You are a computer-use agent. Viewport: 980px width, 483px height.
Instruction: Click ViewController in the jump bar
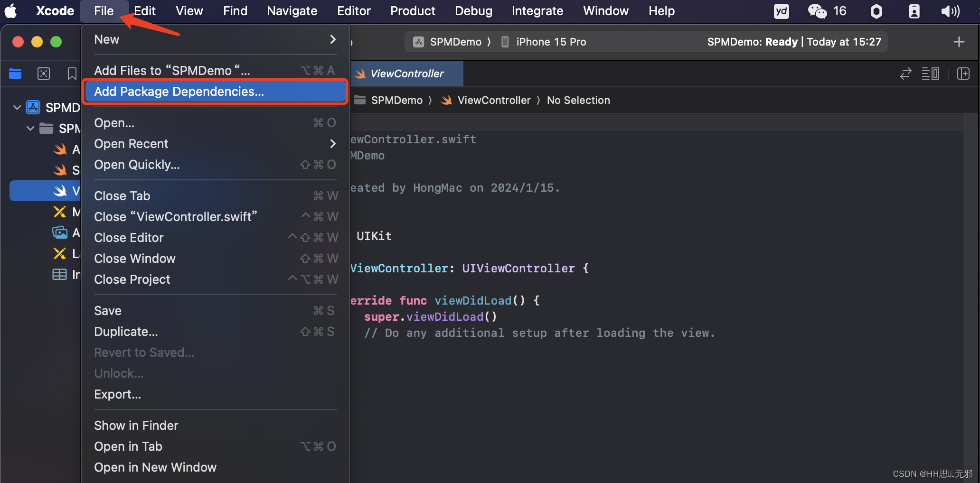(486, 100)
